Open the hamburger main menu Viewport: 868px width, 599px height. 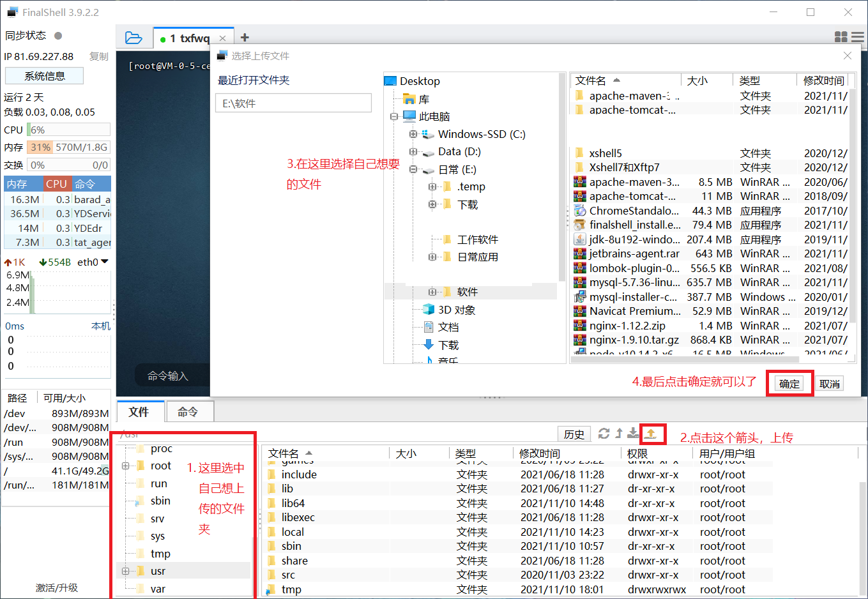click(858, 37)
